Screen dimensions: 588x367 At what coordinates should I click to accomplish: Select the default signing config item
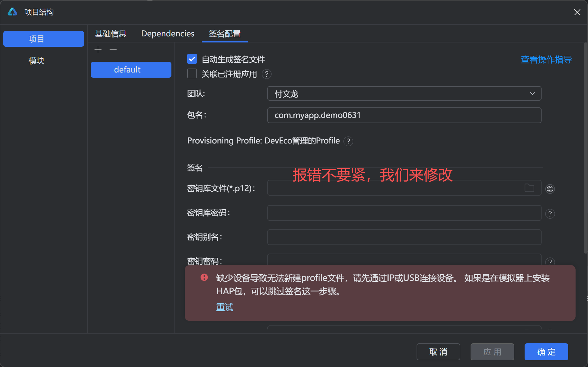(131, 70)
